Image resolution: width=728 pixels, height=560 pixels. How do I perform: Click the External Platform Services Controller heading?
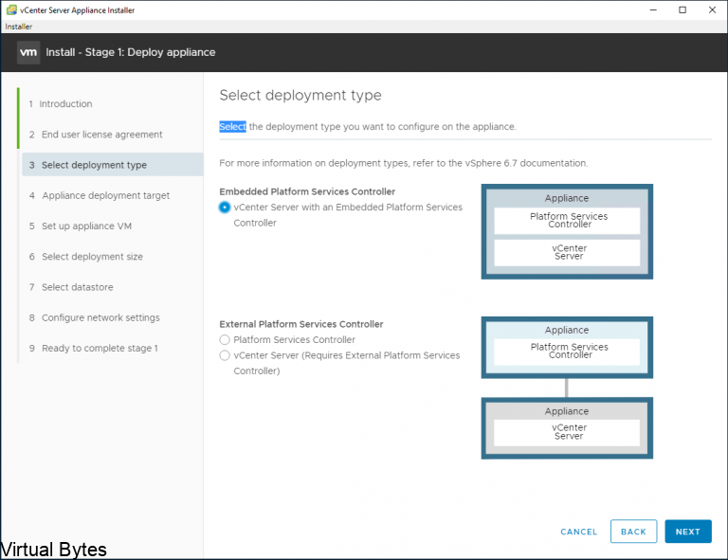[x=301, y=324]
